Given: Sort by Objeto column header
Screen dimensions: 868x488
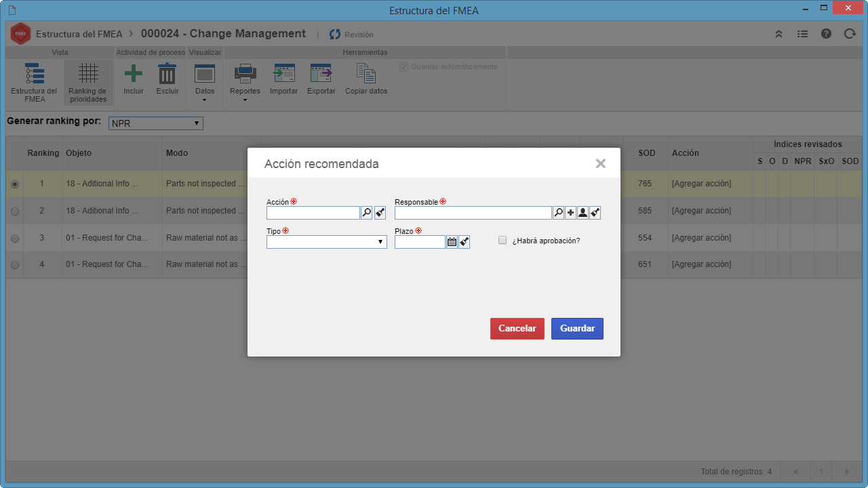Looking at the screenshot, I should (79, 153).
